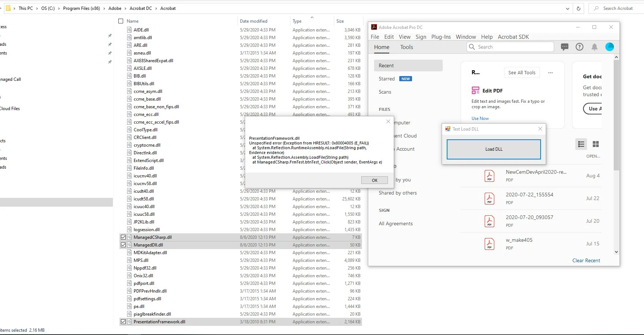Click the Test Load DLL window icon
This screenshot has width=644, height=335.
click(x=447, y=129)
